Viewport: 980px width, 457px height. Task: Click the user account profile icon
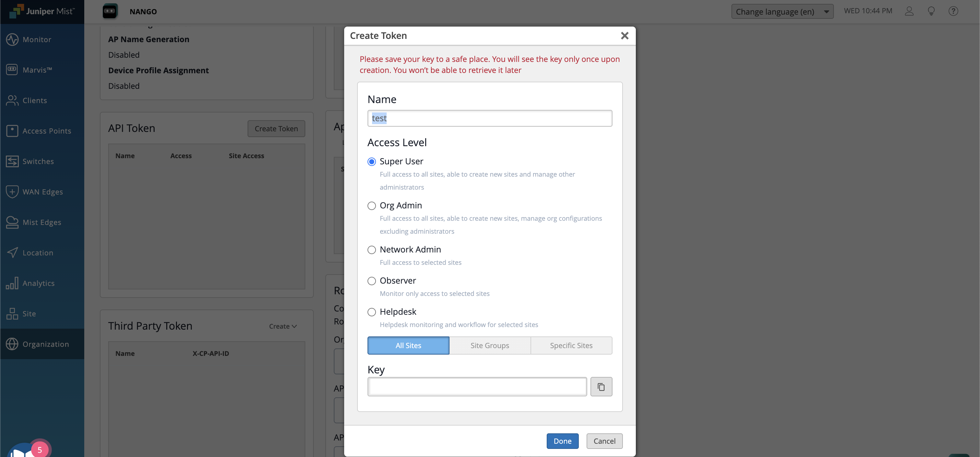coord(909,11)
